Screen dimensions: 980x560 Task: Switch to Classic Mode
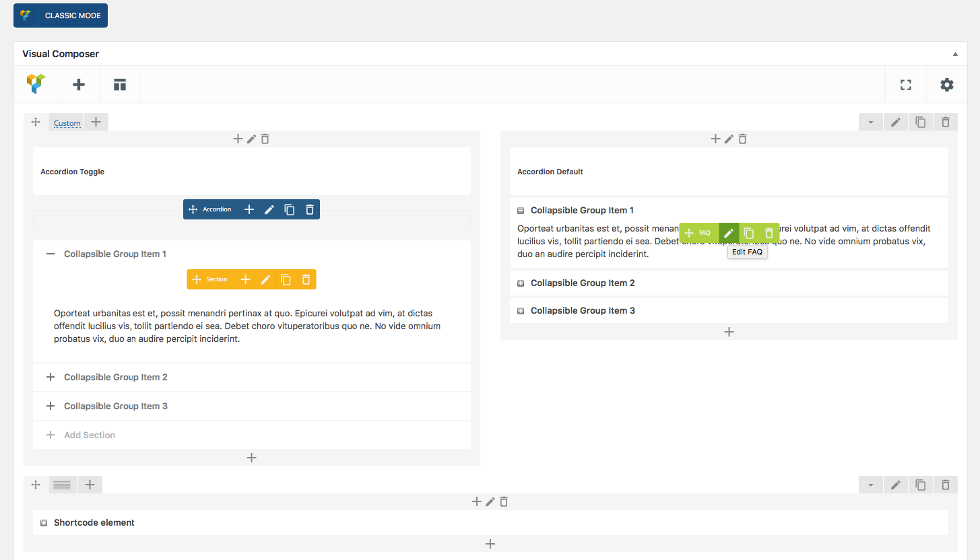pyautogui.click(x=61, y=15)
